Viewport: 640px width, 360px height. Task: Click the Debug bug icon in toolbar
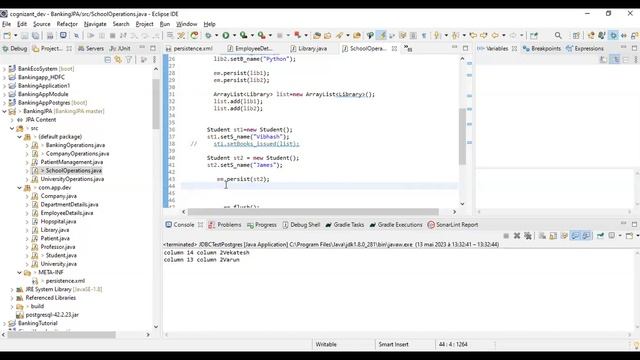208,36
